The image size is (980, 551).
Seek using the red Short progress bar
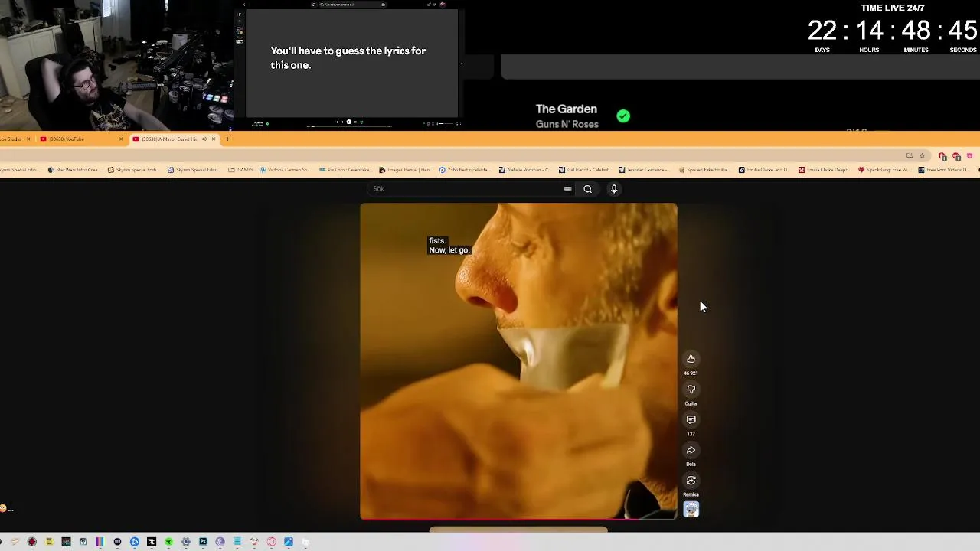(518, 519)
